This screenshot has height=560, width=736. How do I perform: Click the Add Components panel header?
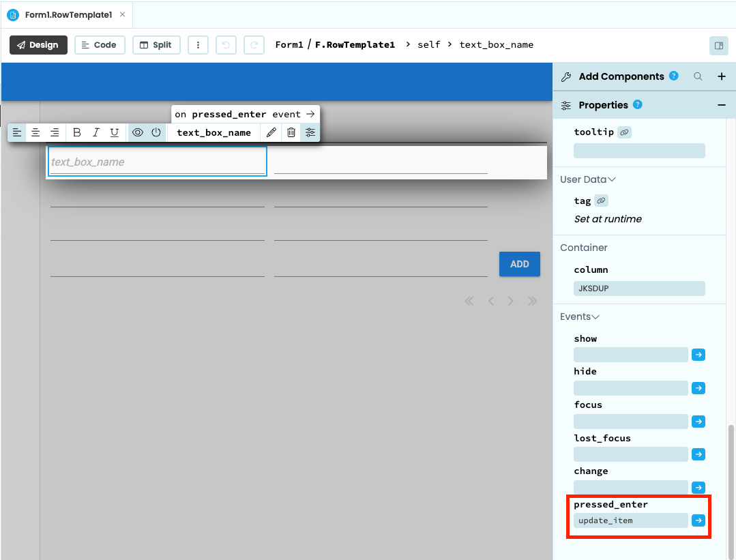point(644,76)
